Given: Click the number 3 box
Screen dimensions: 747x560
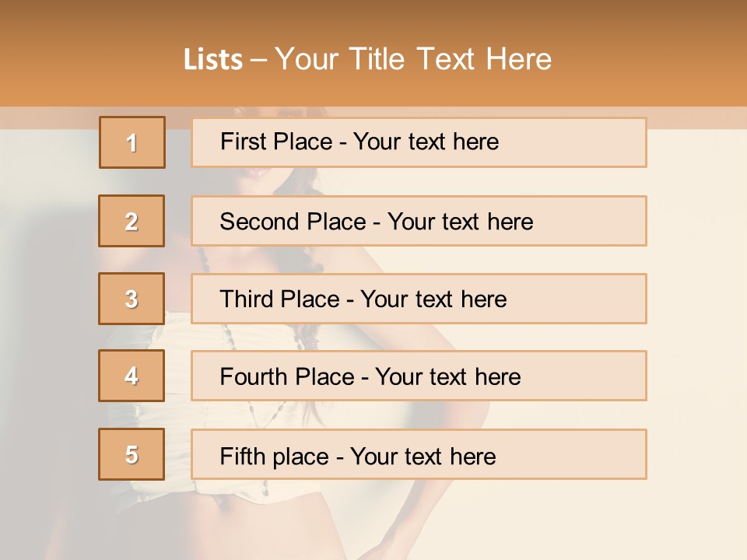Looking at the screenshot, I should click(x=132, y=299).
